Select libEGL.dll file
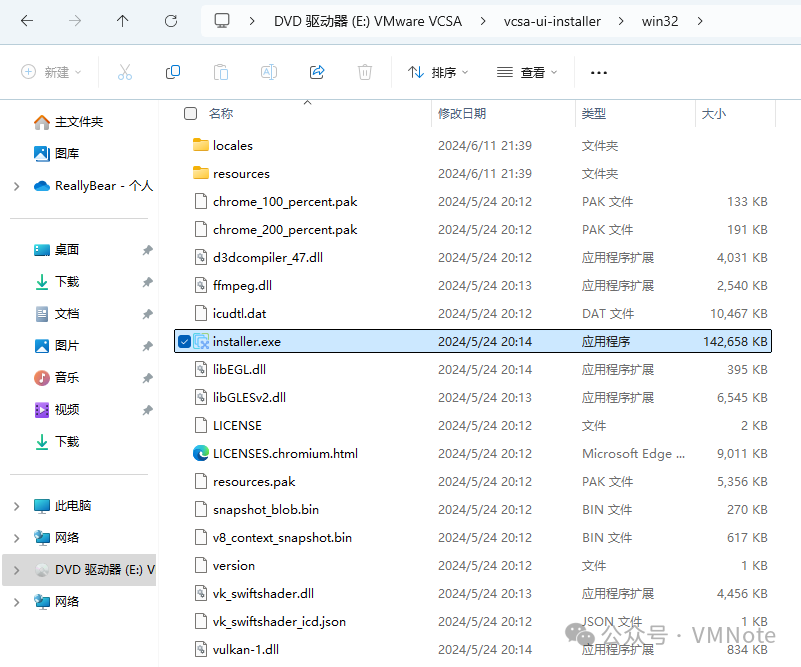Image resolution: width=801 pixels, height=667 pixels. [239, 369]
